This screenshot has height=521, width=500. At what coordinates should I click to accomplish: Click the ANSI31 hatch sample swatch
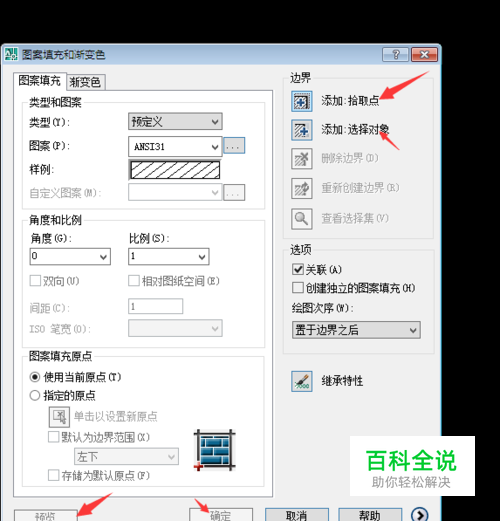tap(175, 170)
